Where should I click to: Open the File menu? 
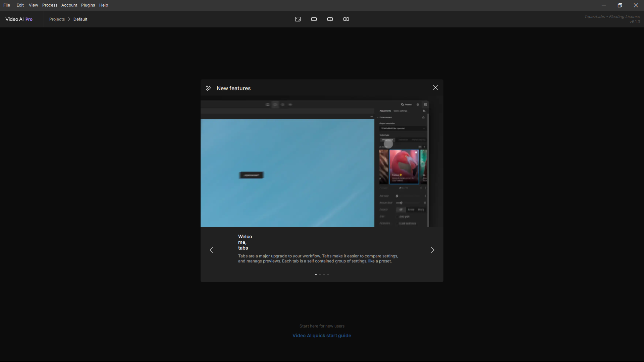(x=7, y=5)
